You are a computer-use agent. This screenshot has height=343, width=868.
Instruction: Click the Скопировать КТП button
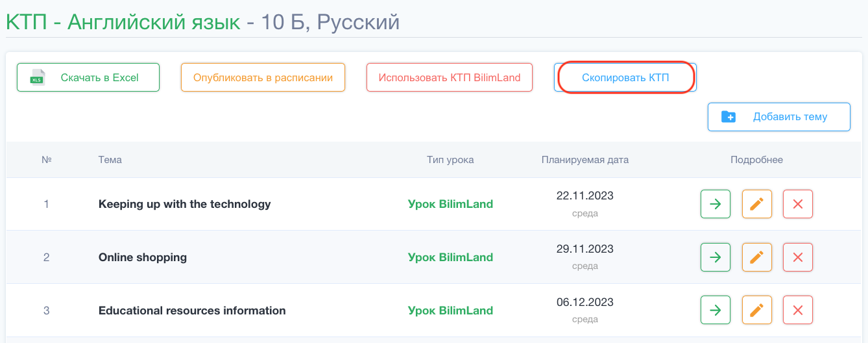(x=625, y=77)
